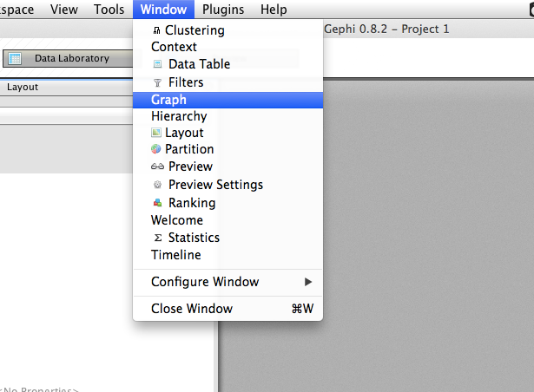This screenshot has width=534, height=392.
Task: Click the Data Table icon in the menu
Action: pos(157,64)
